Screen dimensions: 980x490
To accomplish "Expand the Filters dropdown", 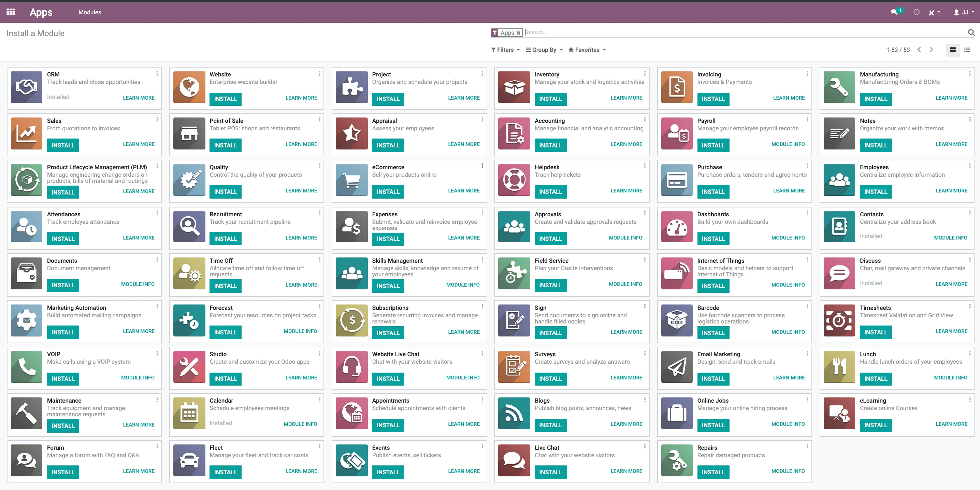I will pos(505,50).
